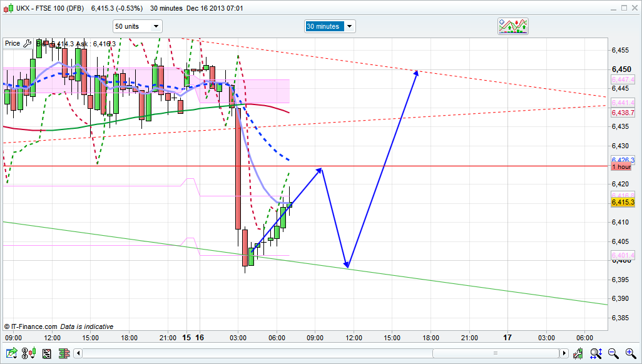This screenshot has height=364, width=642.
Task: Expand the 50 units dropdown
Action: click(137, 26)
